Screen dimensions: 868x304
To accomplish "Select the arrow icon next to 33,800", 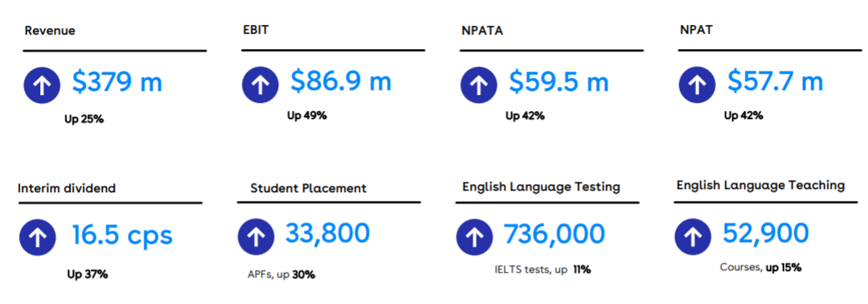I will coord(256,236).
